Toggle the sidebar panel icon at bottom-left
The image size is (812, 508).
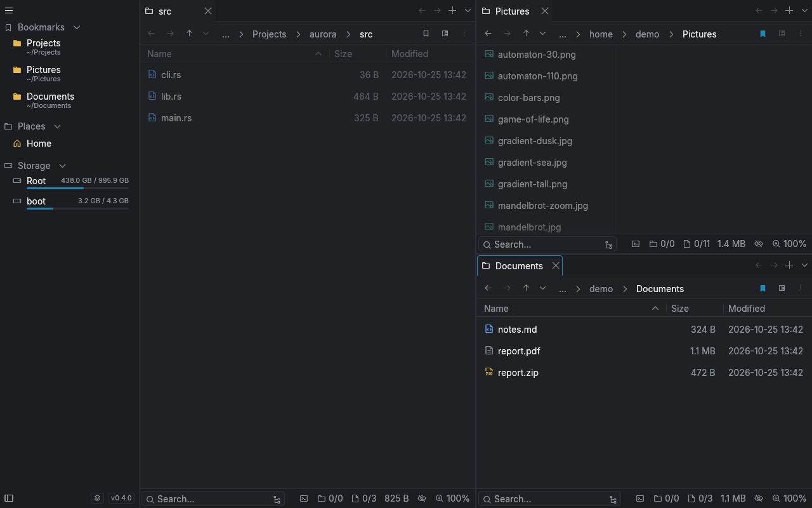[9, 498]
